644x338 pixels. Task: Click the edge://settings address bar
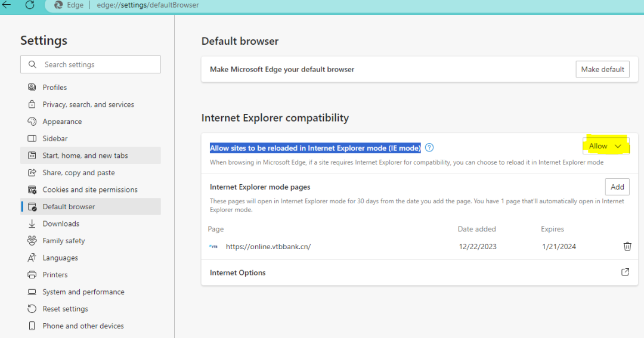tap(148, 5)
